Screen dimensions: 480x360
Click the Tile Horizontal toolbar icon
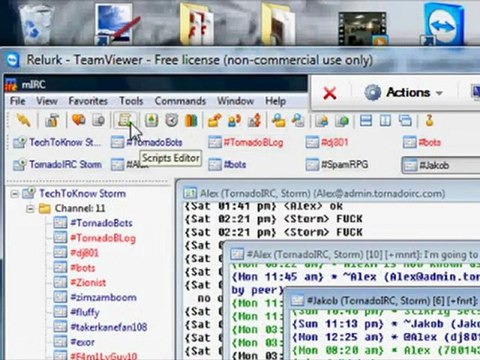366,120
